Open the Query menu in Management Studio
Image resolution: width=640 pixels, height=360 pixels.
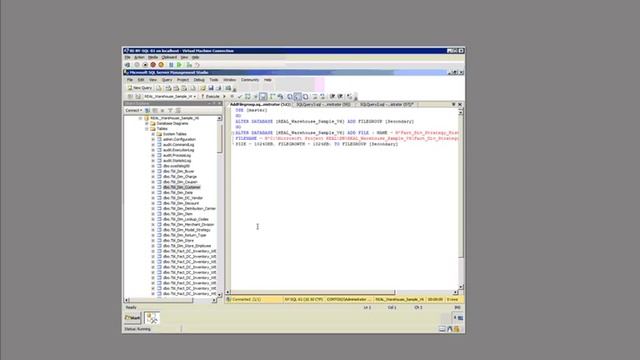(x=167, y=80)
